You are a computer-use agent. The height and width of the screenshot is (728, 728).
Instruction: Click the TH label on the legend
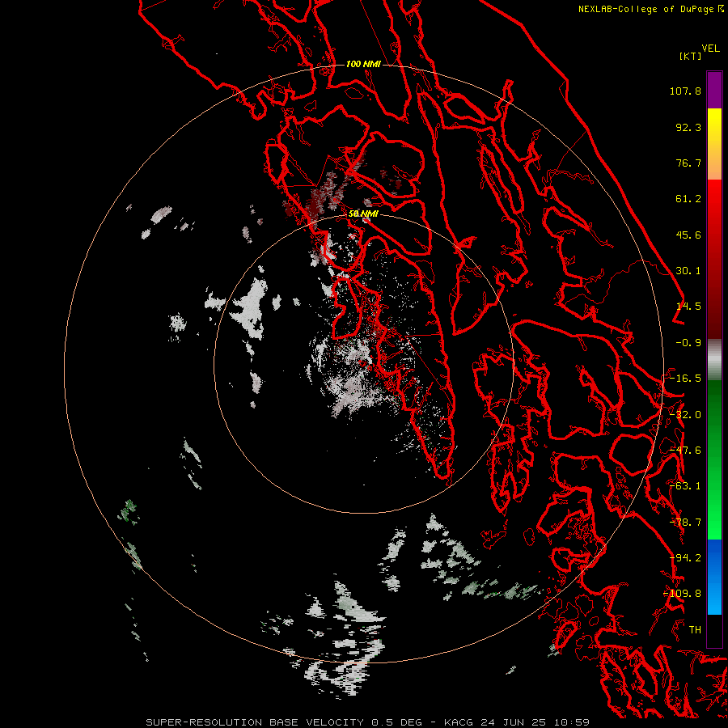coord(695,630)
